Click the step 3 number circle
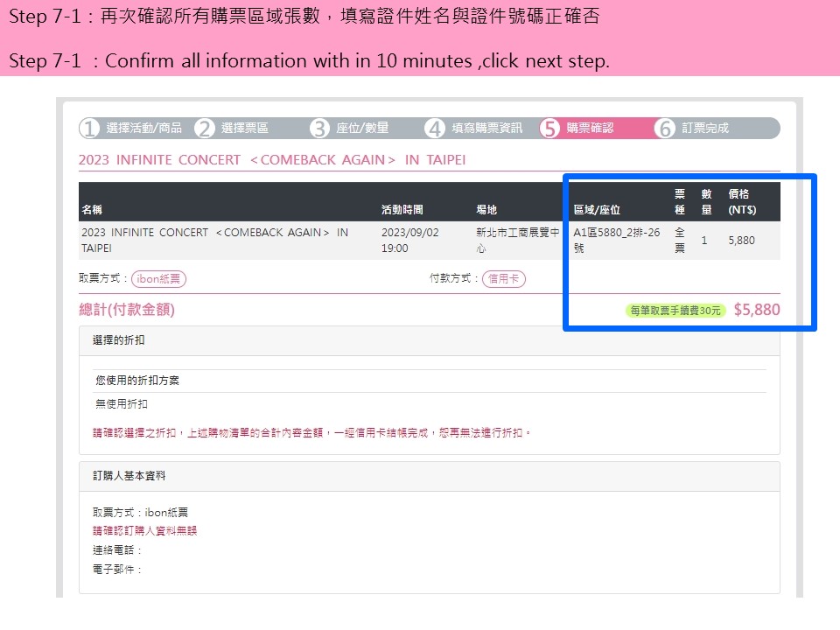The image size is (840, 630). coord(319,129)
